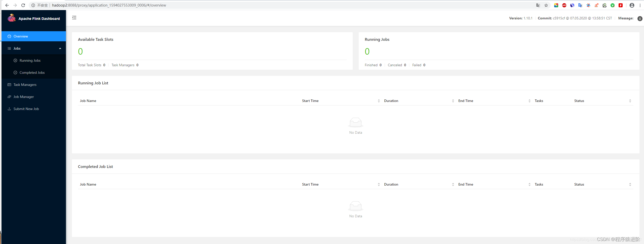Click the Commit c5915cf label
The height and width of the screenshot is (244, 644).
pyautogui.click(x=575, y=18)
